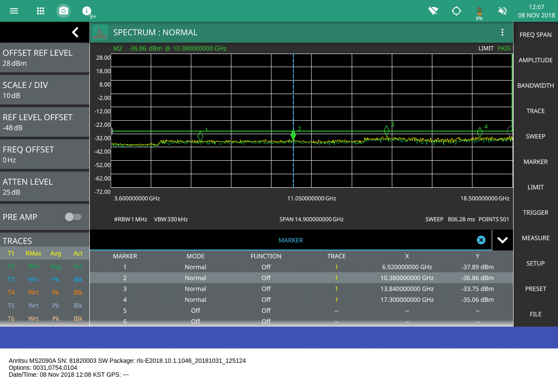
Task: Open the hamburger menu icon
Action: (14, 11)
